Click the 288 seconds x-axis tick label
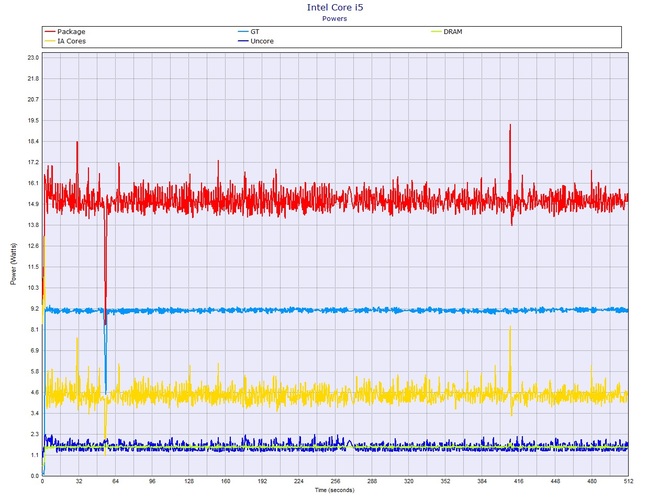Image resolution: width=670 pixels, height=502 pixels. [372, 481]
